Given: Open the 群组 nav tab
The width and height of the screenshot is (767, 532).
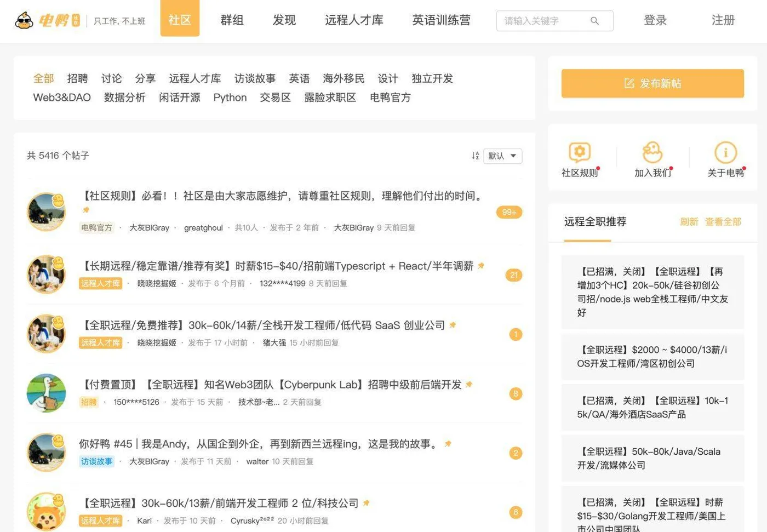Looking at the screenshot, I should click(x=232, y=20).
